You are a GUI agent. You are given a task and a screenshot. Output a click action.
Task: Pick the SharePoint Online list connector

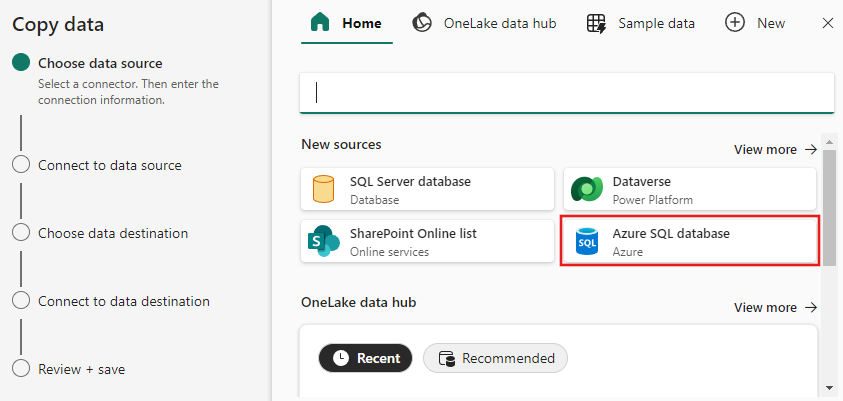tap(427, 241)
